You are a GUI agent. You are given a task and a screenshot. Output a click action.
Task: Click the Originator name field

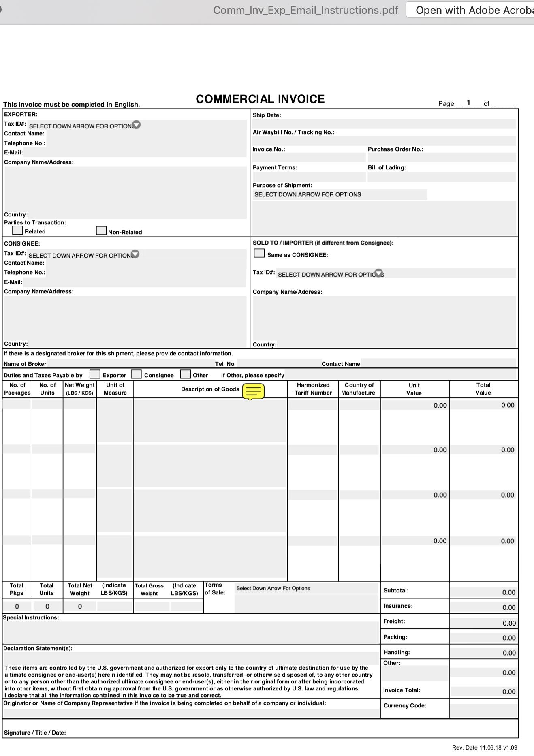(x=191, y=712)
